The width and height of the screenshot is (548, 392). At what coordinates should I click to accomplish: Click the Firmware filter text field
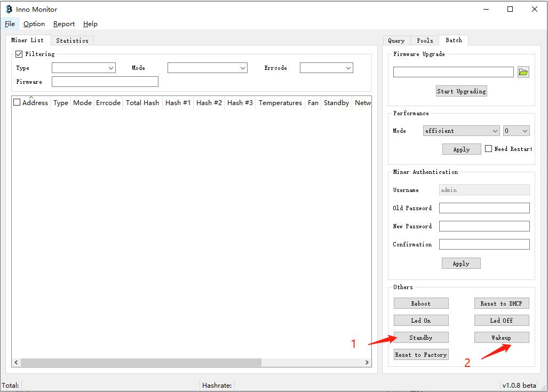pyautogui.click(x=105, y=82)
